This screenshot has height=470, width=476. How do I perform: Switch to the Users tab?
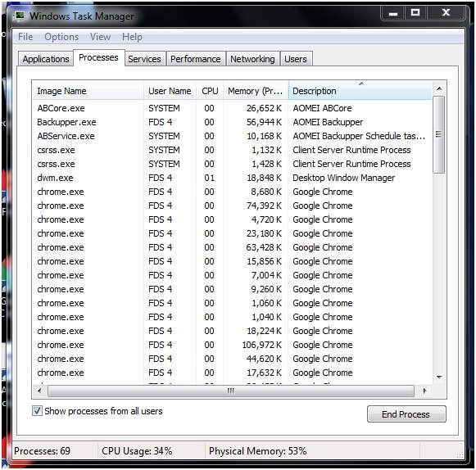coord(296,59)
